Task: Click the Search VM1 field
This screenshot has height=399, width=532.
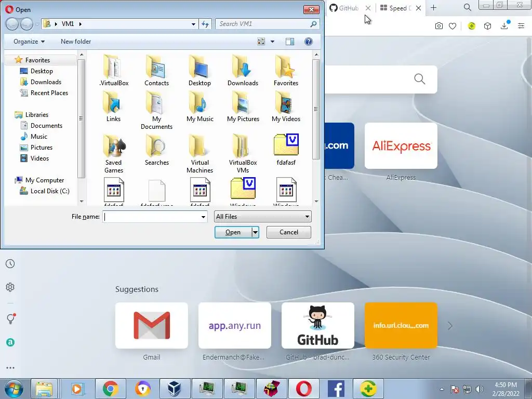Action: [263, 24]
